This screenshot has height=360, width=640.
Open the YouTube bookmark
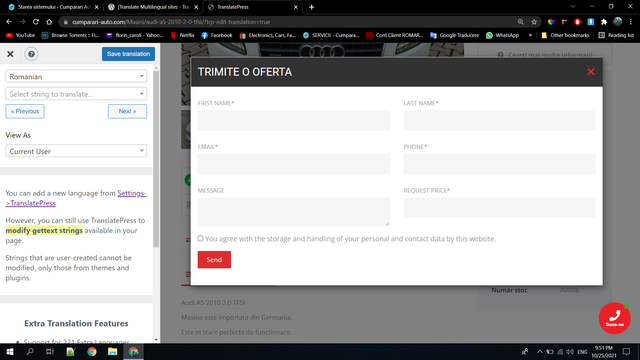(20, 36)
